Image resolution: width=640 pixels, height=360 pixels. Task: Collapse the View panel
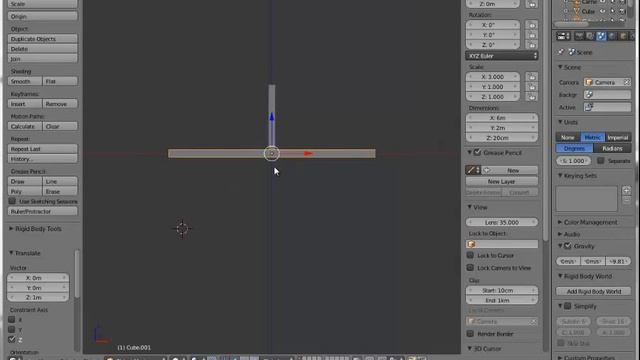coord(469,207)
